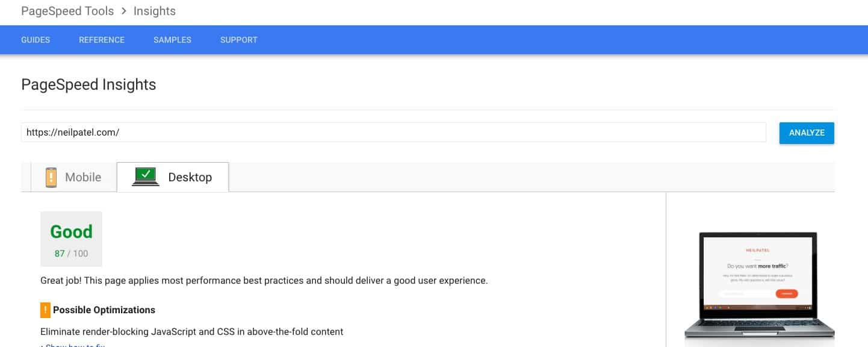This screenshot has height=347, width=868.
Task: Click the PageSpeed Insights heading
Action: (88, 84)
